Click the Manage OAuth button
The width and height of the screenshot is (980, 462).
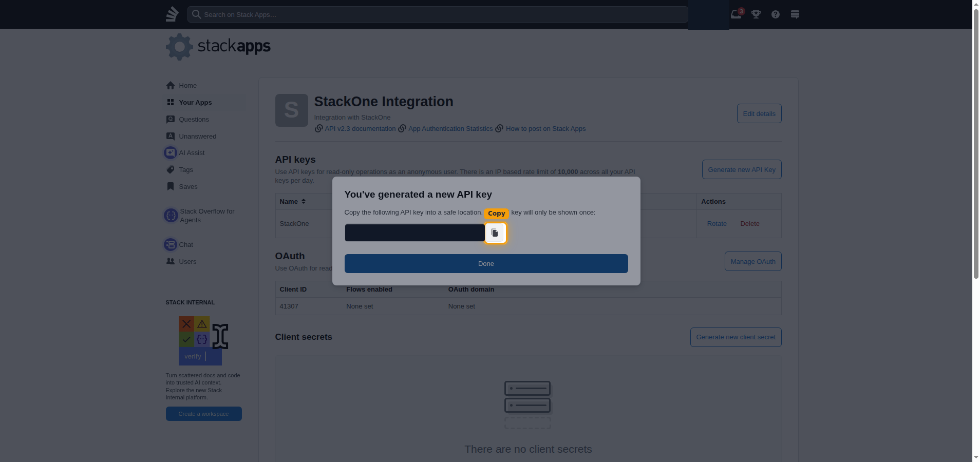click(x=753, y=261)
